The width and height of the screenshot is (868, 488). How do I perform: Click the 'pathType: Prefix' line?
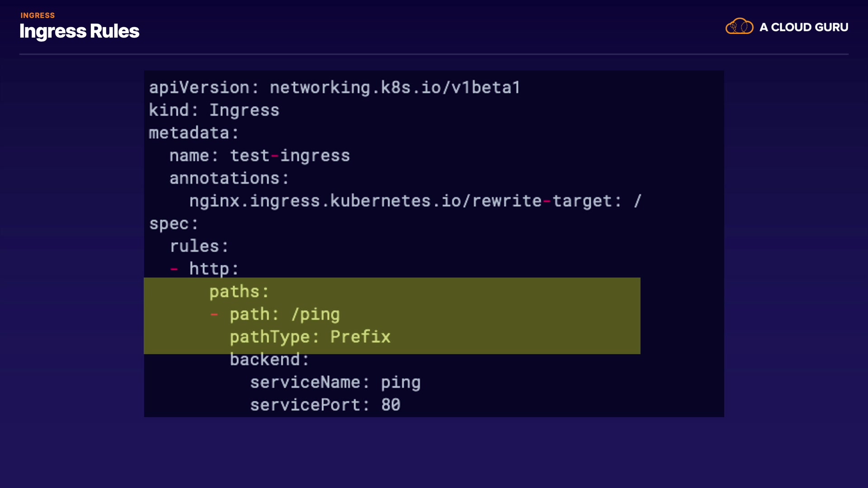pos(310,337)
